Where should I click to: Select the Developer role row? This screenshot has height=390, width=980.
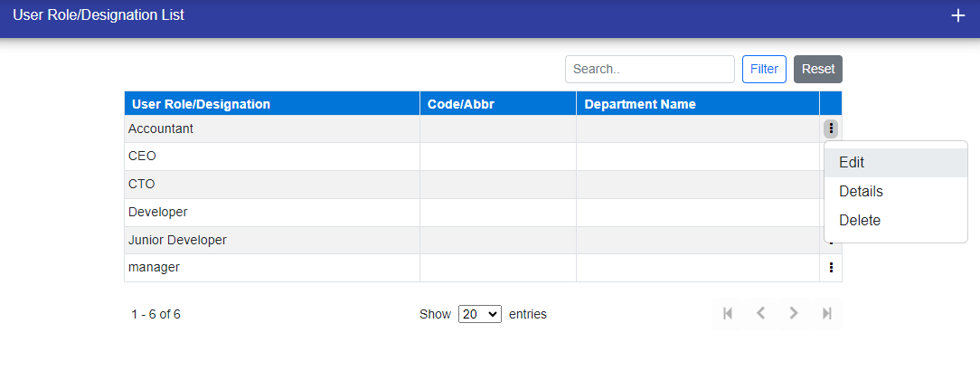157,212
